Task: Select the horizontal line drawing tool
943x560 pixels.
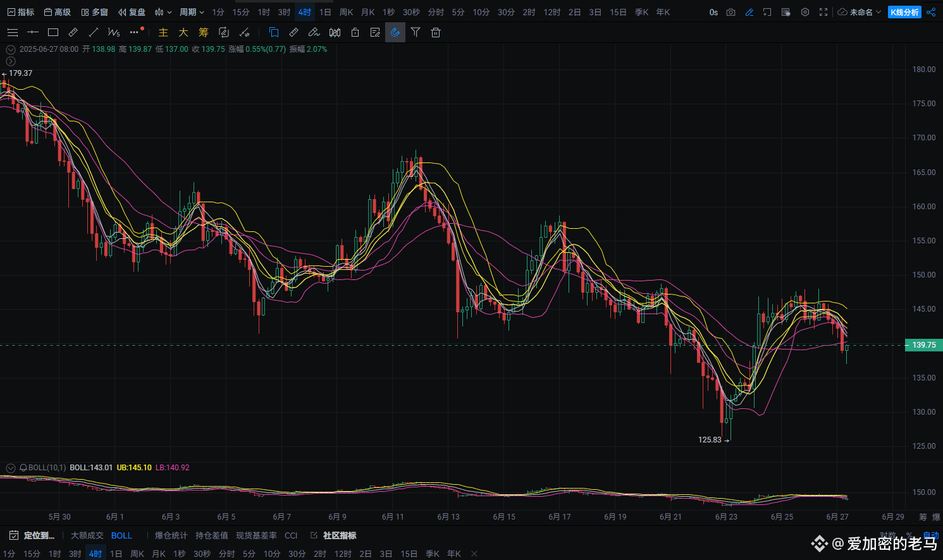Action: point(33,32)
